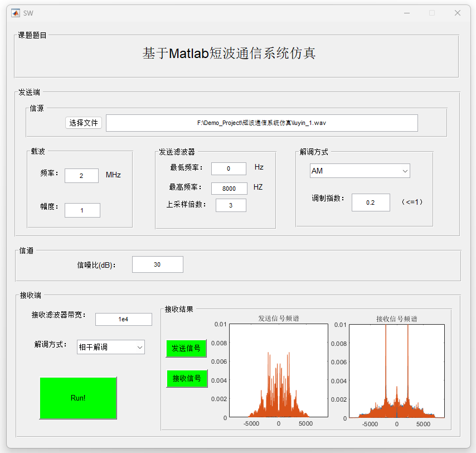Click the 接收滤波器带宽 field showing 1e4
This screenshot has height=453, width=476.
123,319
